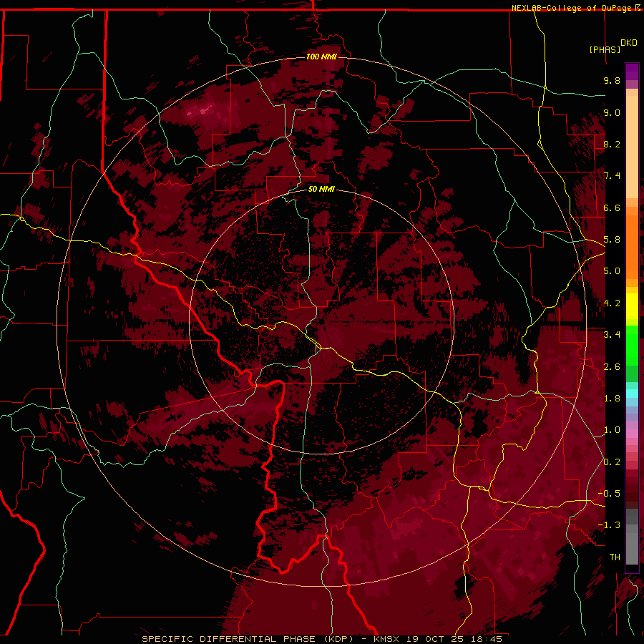
Task: Click the 50 NMI range ring label
Action: click(x=321, y=189)
